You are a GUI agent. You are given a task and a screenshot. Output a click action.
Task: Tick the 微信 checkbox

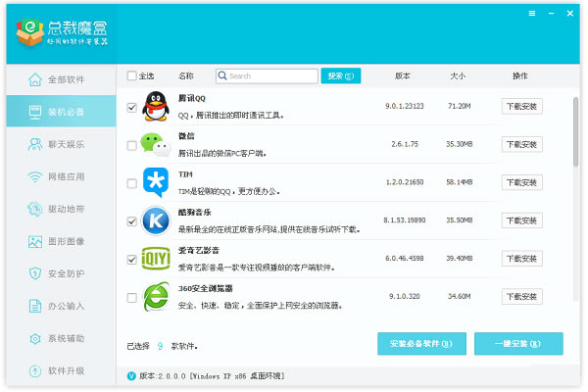[132, 146]
